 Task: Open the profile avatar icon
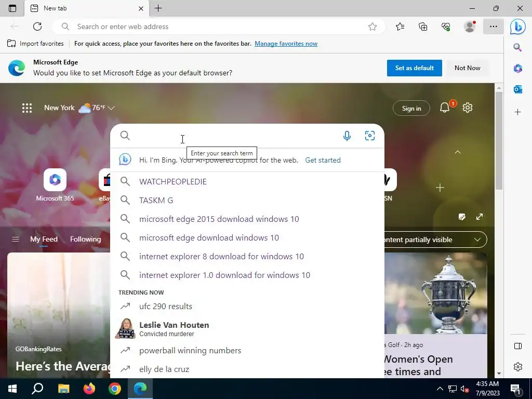pyautogui.click(x=470, y=26)
